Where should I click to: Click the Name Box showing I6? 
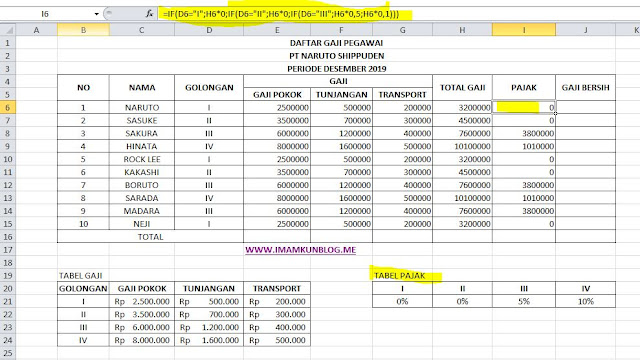tap(45, 14)
